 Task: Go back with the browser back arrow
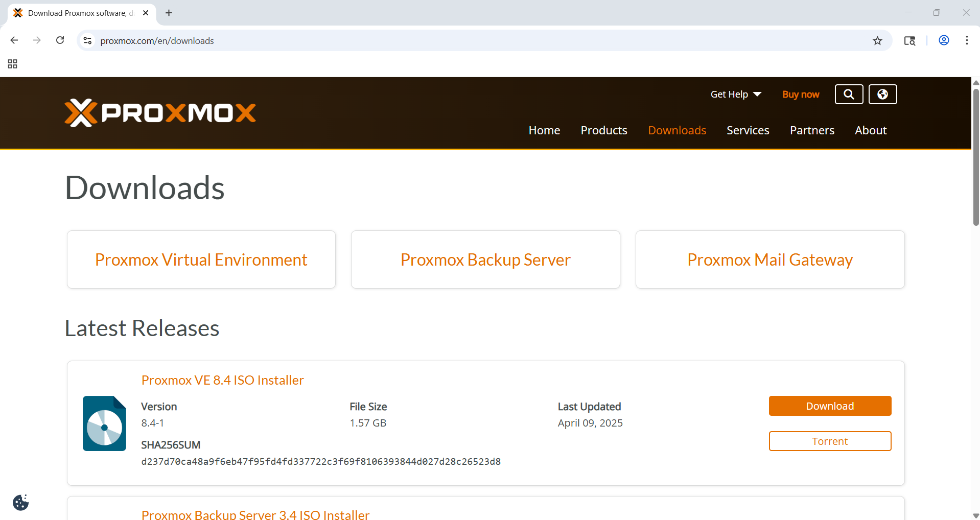pyautogui.click(x=14, y=40)
